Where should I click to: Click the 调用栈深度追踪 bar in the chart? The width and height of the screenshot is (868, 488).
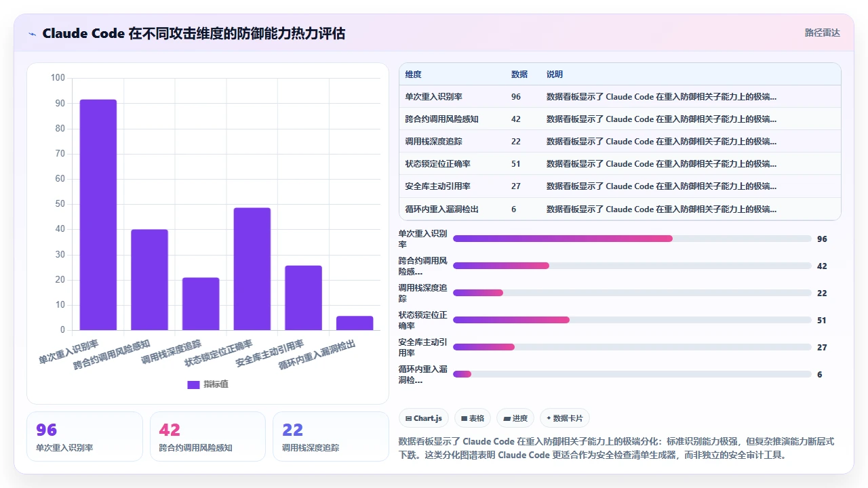click(x=201, y=304)
